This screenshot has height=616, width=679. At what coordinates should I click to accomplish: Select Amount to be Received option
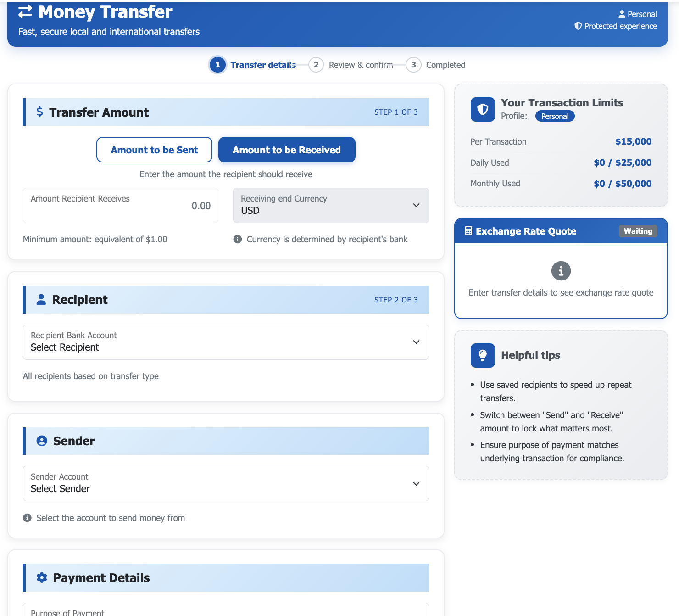[x=287, y=150]
